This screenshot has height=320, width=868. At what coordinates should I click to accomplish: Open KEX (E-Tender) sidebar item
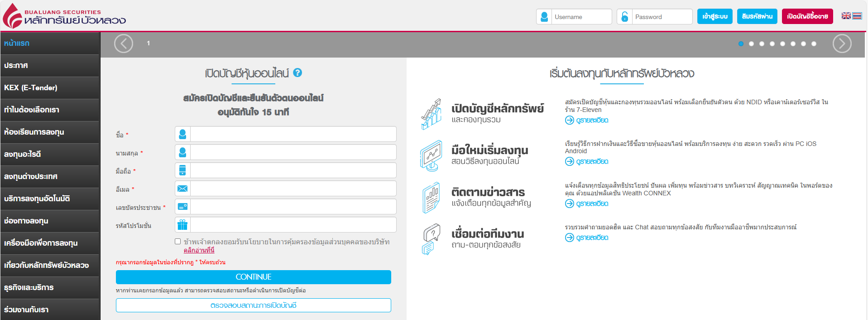[50, 88]
